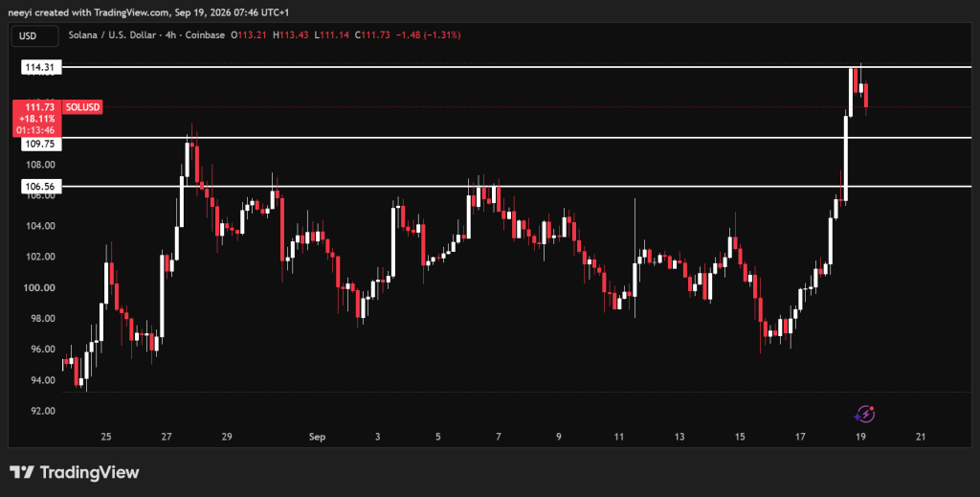Click the purple lightning replay icon
Screen dimensions: 980x497
tap(864, 414)
